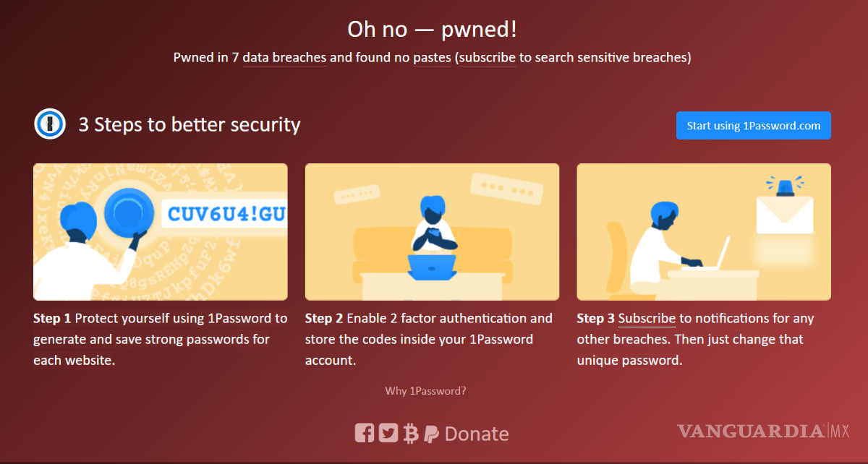Click the Facebook icon in the footer

pos(365,432)
